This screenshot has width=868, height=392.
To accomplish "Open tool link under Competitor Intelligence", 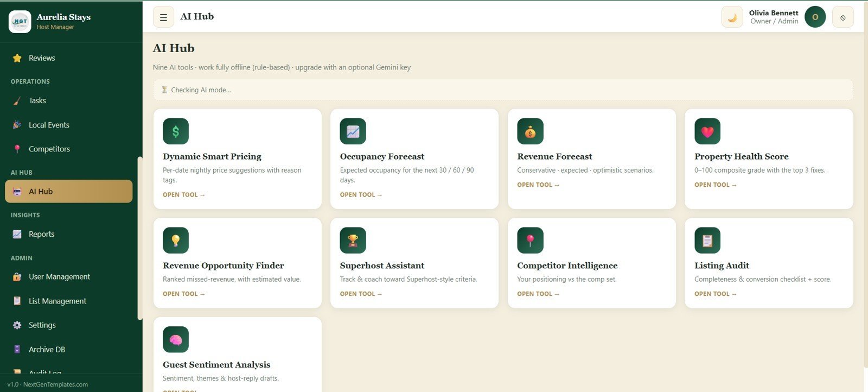I will pos(538,294).
